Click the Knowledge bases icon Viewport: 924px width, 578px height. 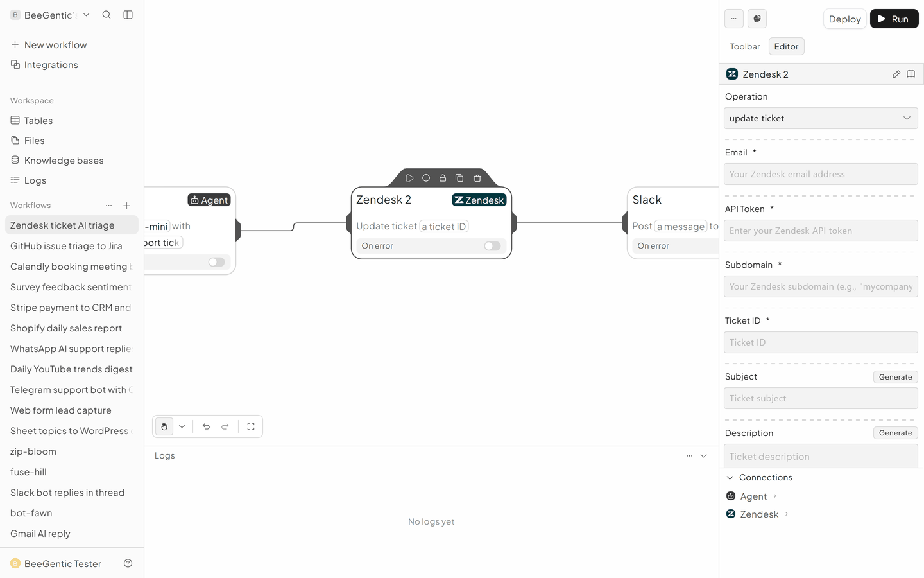pos(15,160)
